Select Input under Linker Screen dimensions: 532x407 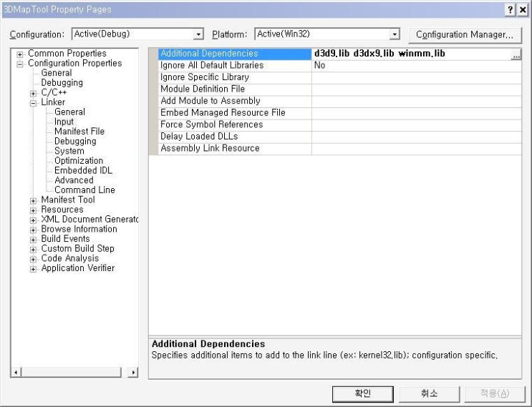(x=64, y=122)
